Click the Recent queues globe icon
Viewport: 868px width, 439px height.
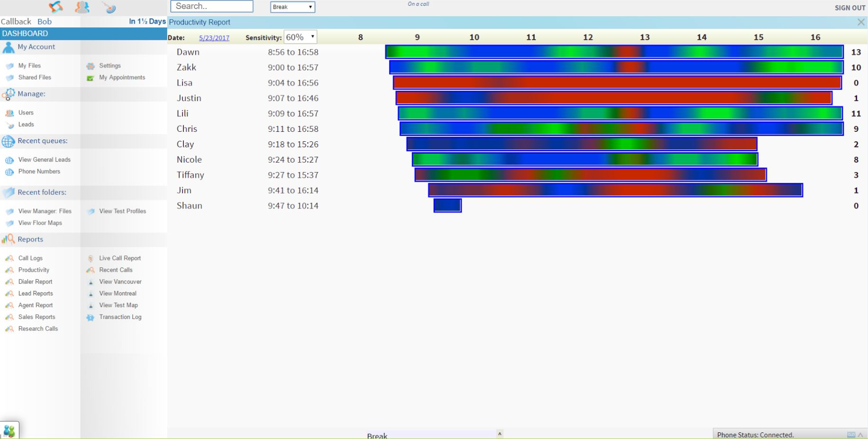9,141
